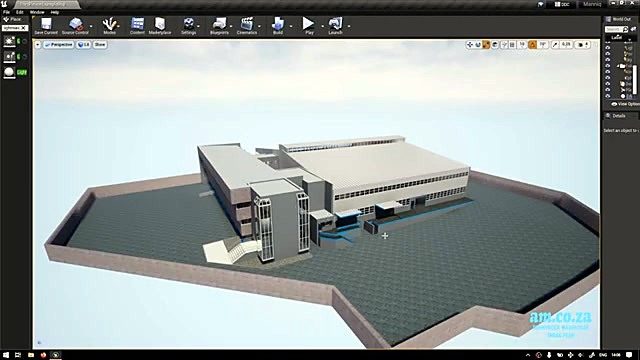Click the Modes toolbar icon

click(x=109, y=23)
